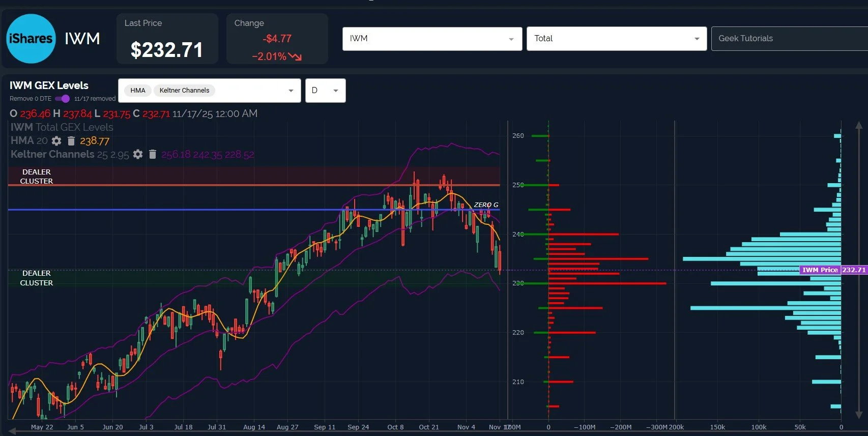Open the D timeframe dropdown

coord(326,91)
